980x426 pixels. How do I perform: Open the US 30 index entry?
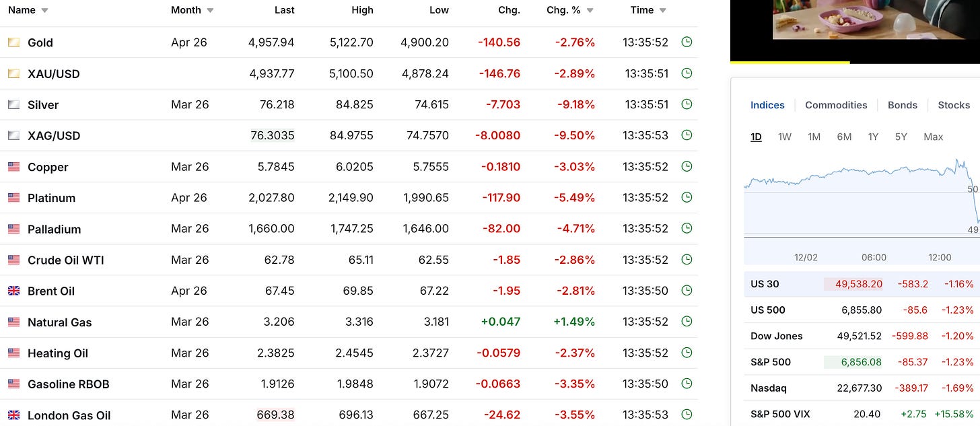click(x=765, y=284)
